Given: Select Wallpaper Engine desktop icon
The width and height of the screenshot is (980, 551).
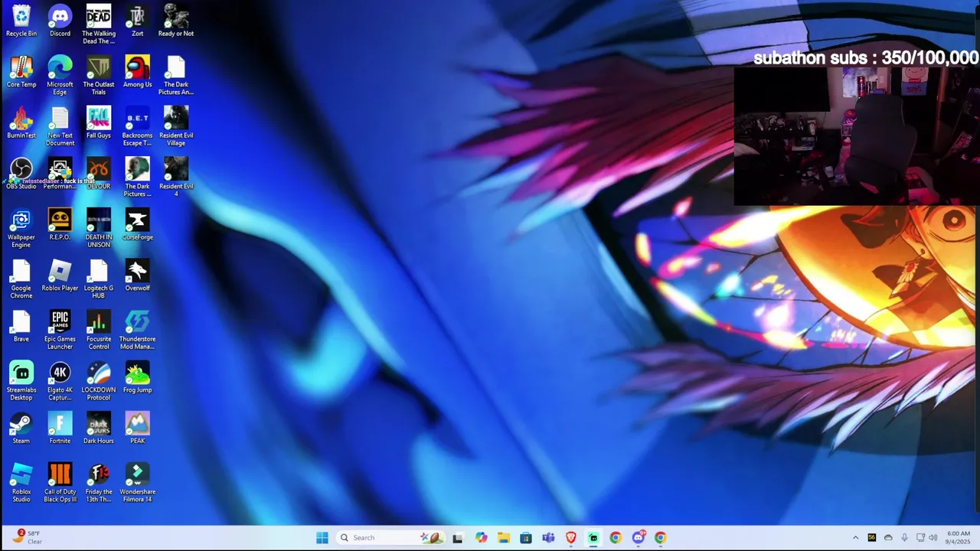Looking at the screenshot, I should click(21, 228).
